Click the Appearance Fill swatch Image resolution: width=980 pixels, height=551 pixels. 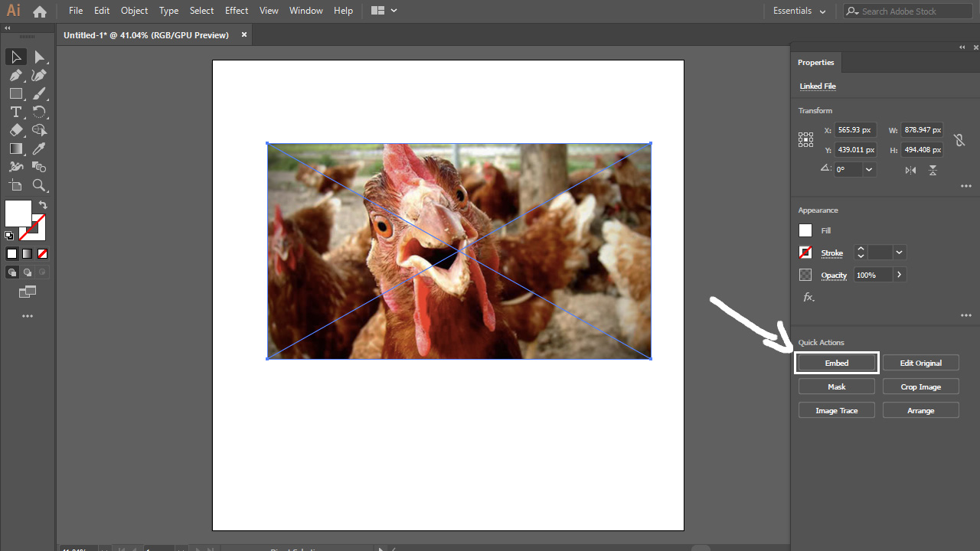coord(805,230)
